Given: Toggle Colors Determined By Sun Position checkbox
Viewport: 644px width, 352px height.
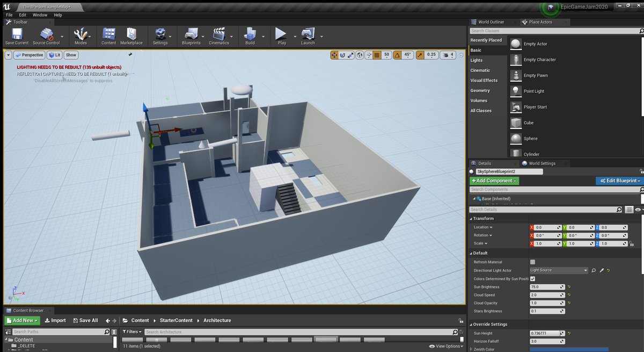Looking at the screenshot, I should 532,279.
